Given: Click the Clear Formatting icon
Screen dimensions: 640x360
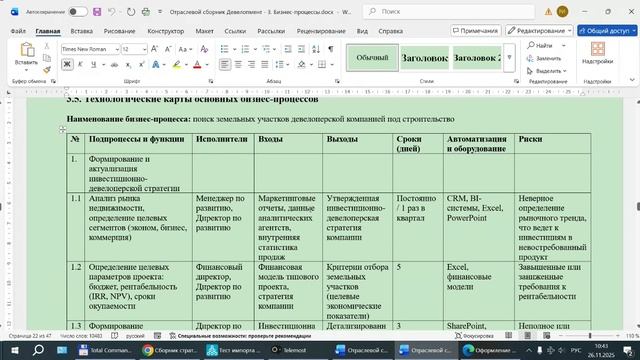Looking at the screenshot, I should tap(204, 49).
